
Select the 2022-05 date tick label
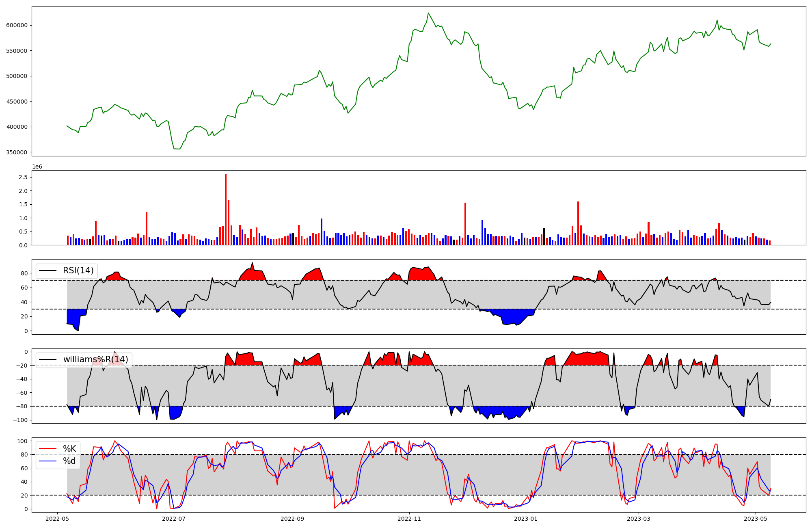tap(57, 519)
